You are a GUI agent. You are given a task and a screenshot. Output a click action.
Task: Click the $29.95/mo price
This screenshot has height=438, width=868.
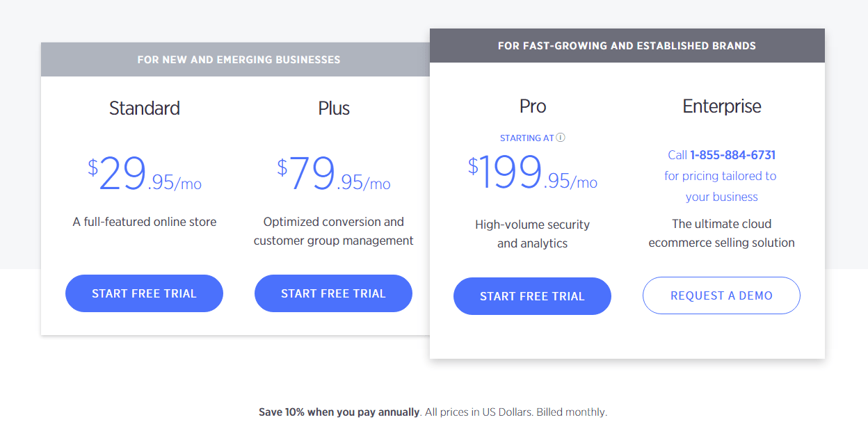point(145,175)
